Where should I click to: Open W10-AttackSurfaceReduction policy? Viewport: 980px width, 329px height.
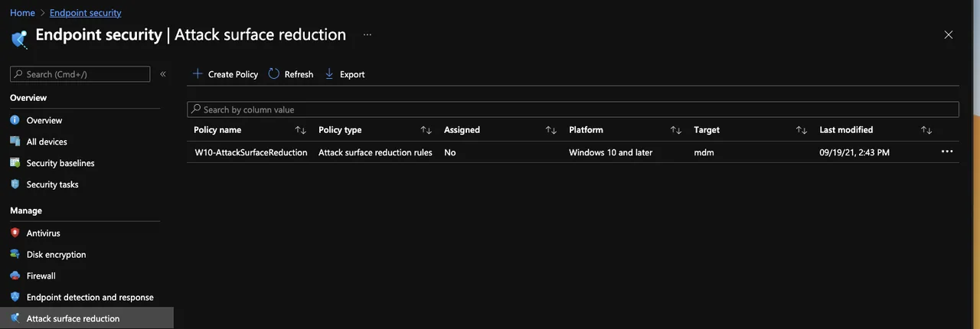click(251, 152)
